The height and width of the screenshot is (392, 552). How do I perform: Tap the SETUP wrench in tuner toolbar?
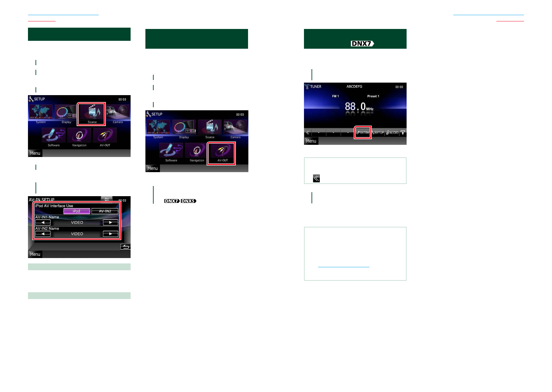click(x=378, y=133)
